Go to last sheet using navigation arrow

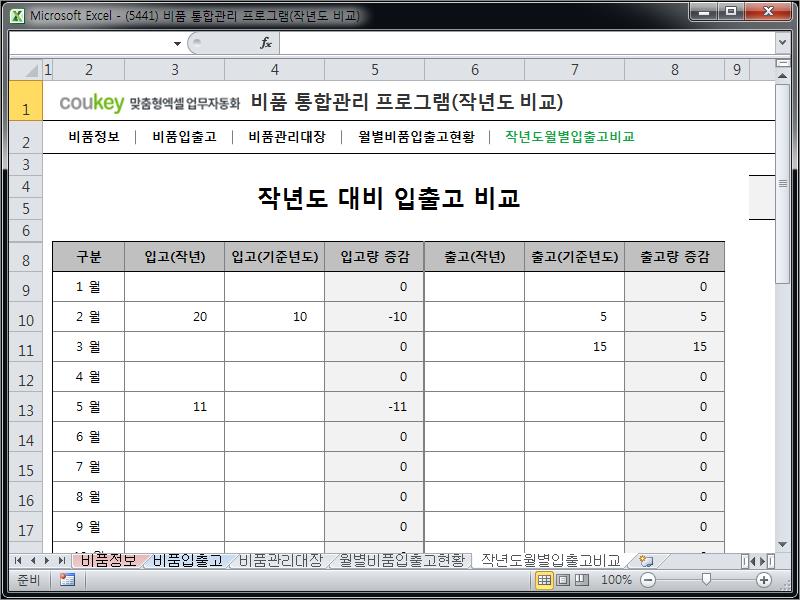coord(62,561)
